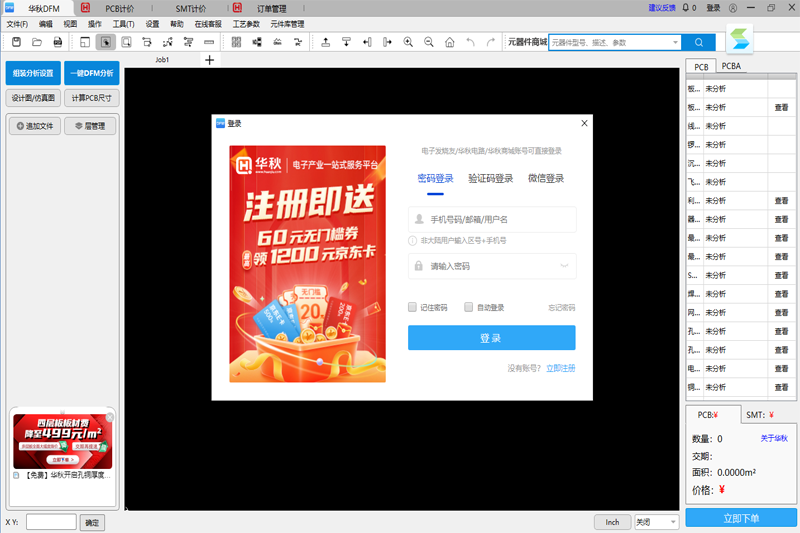
Task: Click the grid panelization toolbar icon
Action: point(236,42)
